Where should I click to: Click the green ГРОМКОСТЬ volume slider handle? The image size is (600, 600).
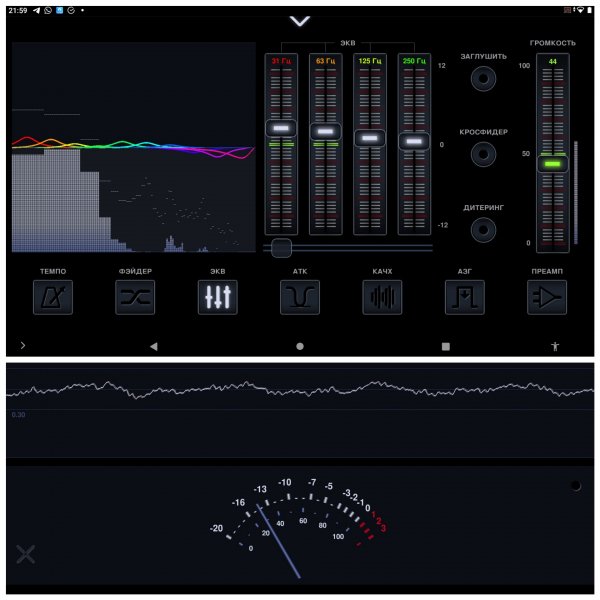pyautogui.click(x=553, y=164)
